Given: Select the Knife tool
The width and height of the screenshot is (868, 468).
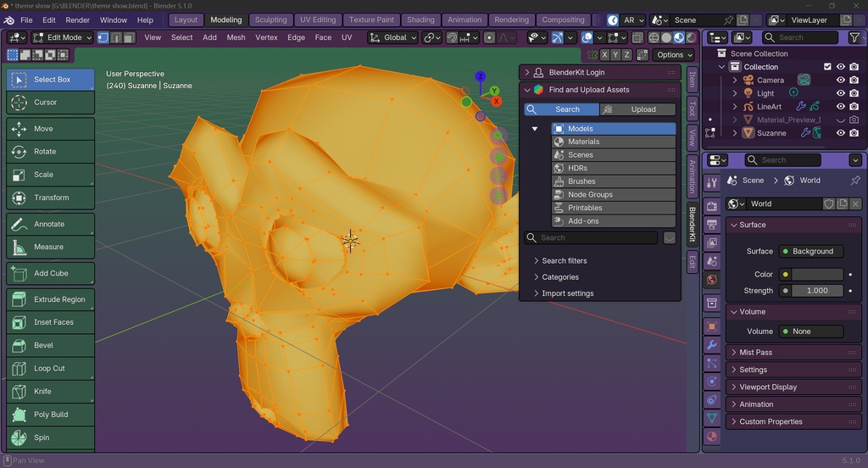Looking at the screenshot, I should coord(50,391).
